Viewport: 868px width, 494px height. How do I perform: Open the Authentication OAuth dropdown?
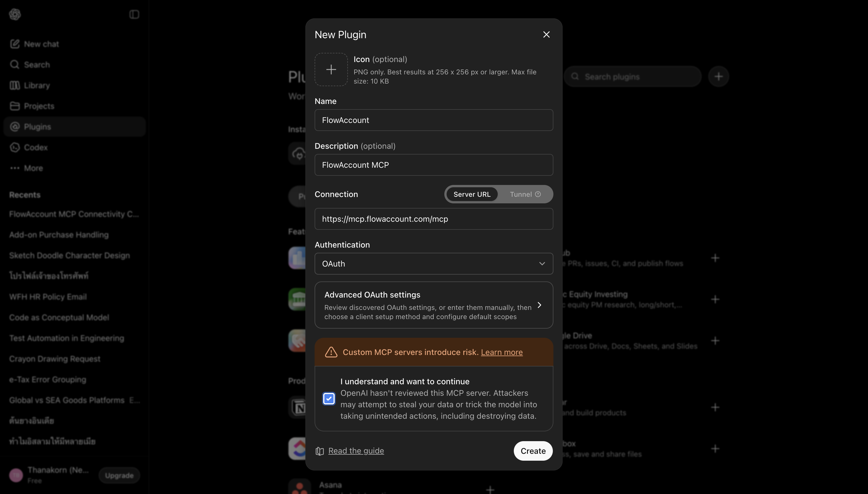pos(434,264)
